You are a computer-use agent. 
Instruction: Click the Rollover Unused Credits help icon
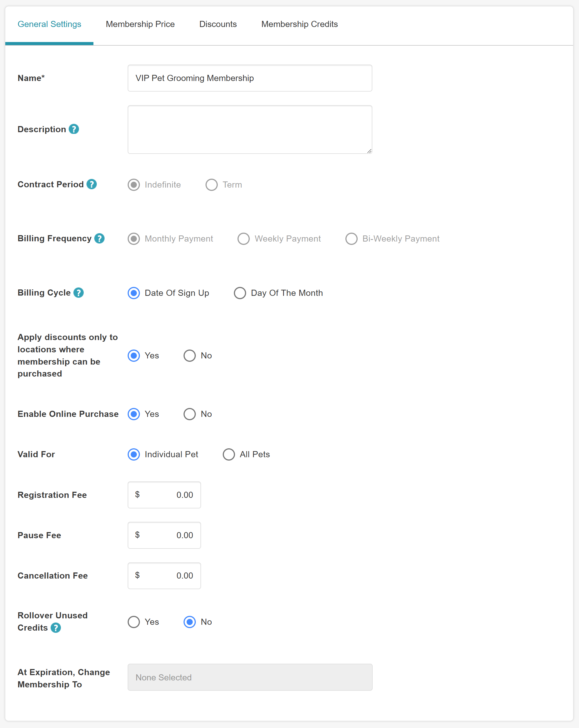click(56, 628)
